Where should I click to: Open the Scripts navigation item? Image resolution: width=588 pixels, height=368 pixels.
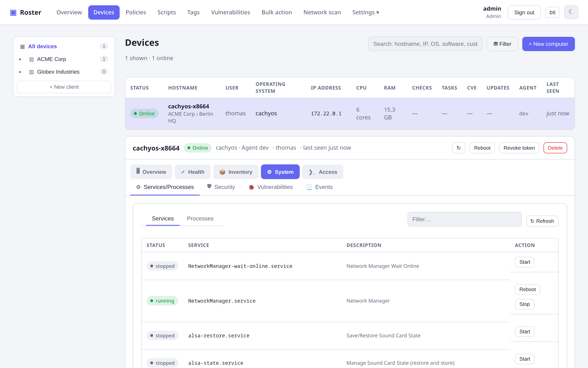[166, 12]
